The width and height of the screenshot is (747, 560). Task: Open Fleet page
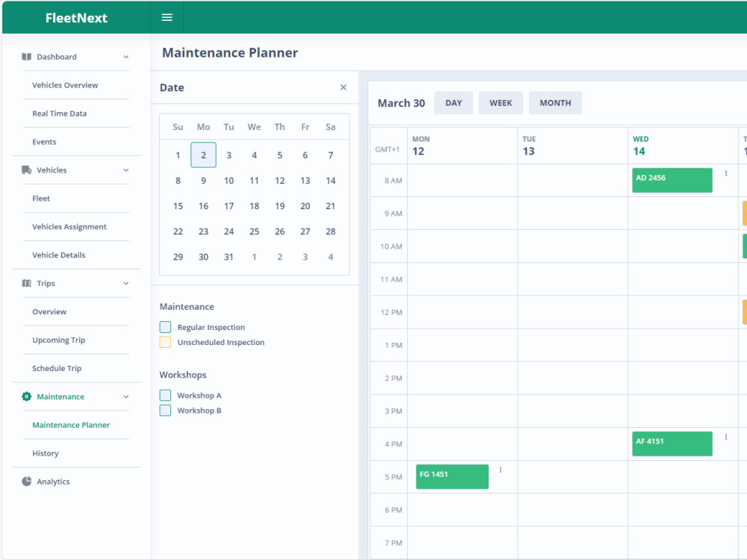(41, 199)
